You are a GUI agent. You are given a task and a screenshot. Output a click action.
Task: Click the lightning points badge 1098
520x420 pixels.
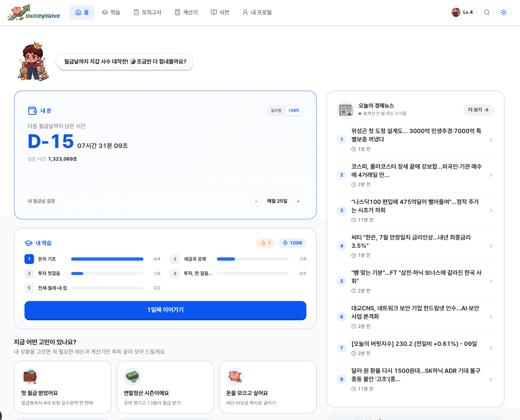[292, 243]
